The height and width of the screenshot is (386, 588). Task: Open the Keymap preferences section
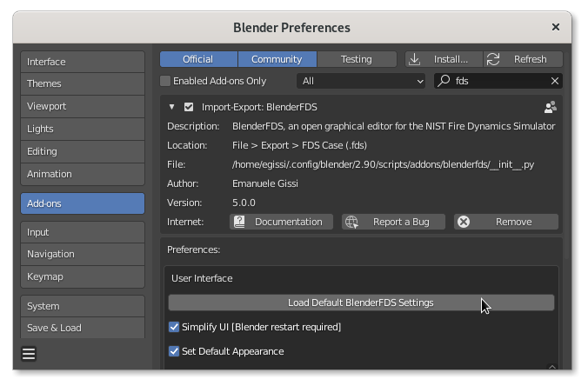(83, 276)
